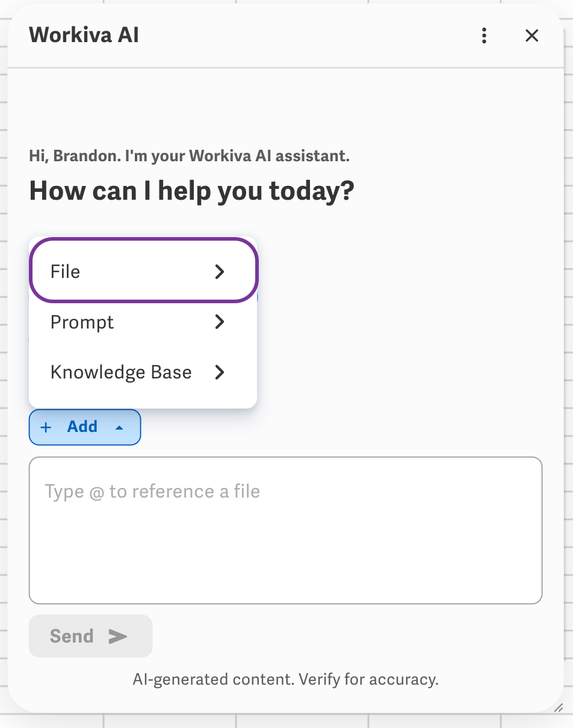Click the Add button

pos(85,427)
